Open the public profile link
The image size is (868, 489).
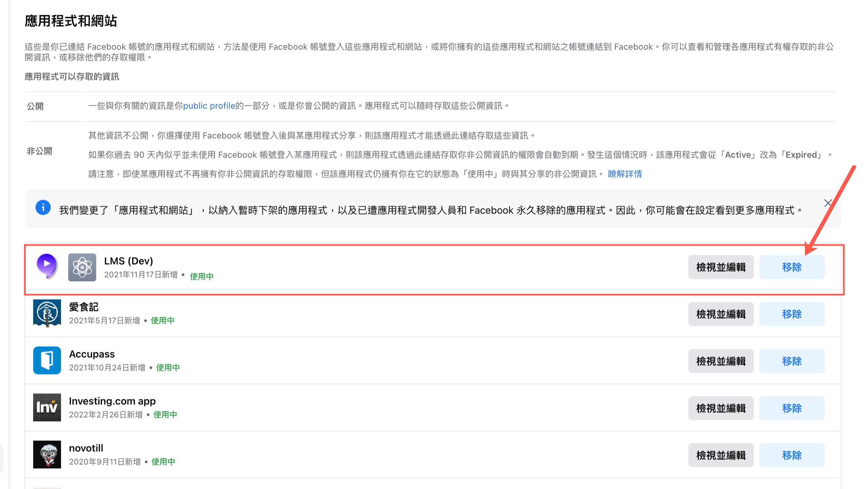[x=209, y=106]
